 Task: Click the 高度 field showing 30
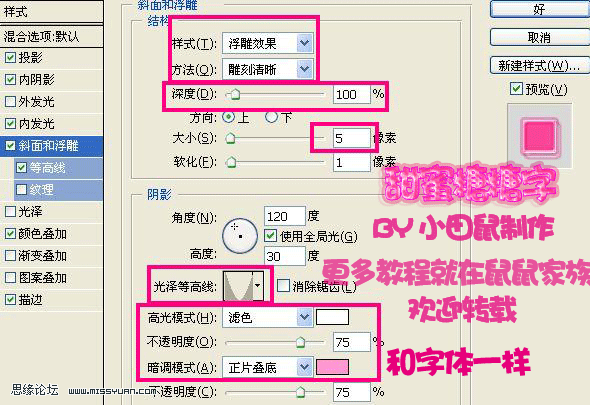click(284, 256)
